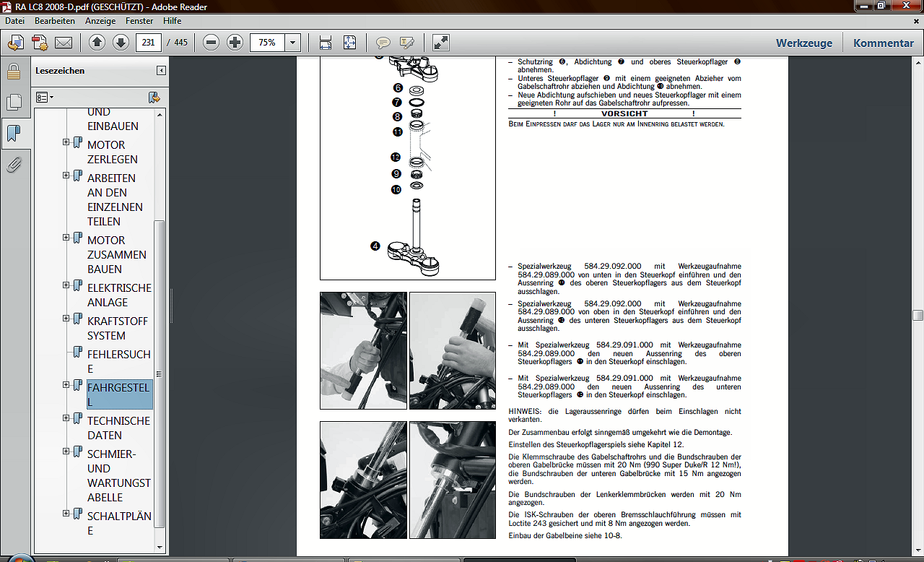Expand the ELEKTRISCHE ANLAGE bookmark
Screen dimensions: 924x562
(x=66, y=285)
